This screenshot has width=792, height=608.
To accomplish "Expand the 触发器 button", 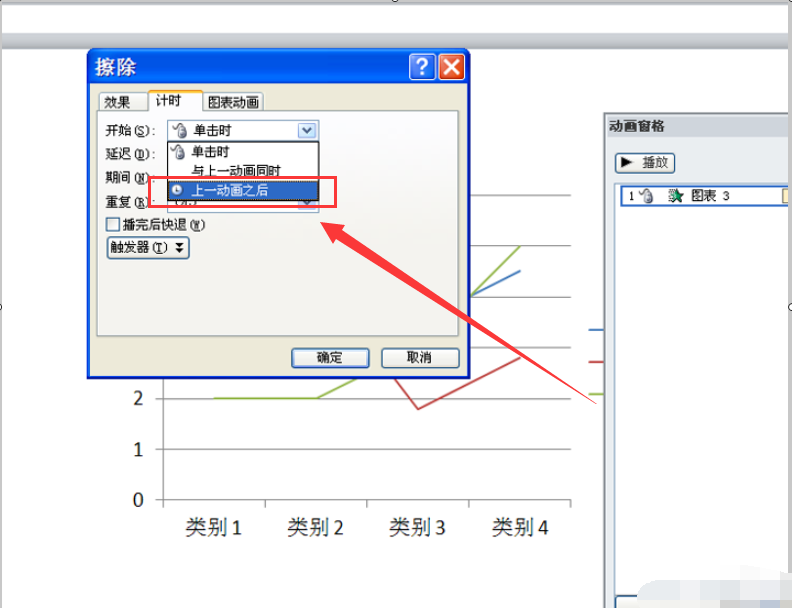I will tap(148, 247).
